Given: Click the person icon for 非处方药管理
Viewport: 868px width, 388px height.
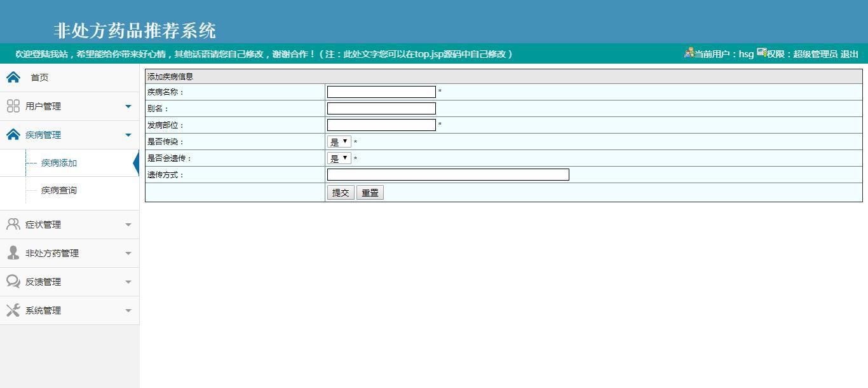Looking at the screenshot, I should [13, 253].
